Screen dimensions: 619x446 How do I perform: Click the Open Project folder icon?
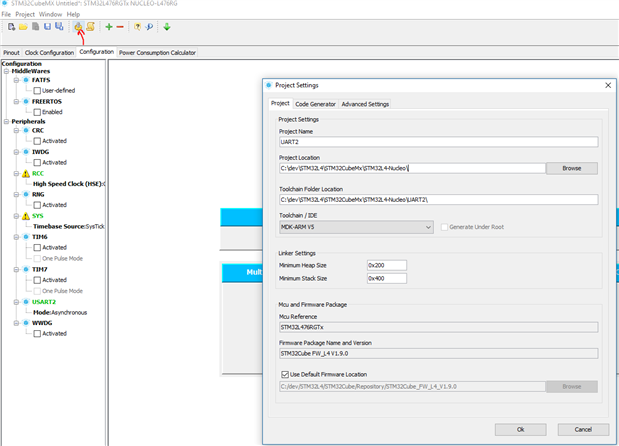pyautogui.click(x=23, y=26)
